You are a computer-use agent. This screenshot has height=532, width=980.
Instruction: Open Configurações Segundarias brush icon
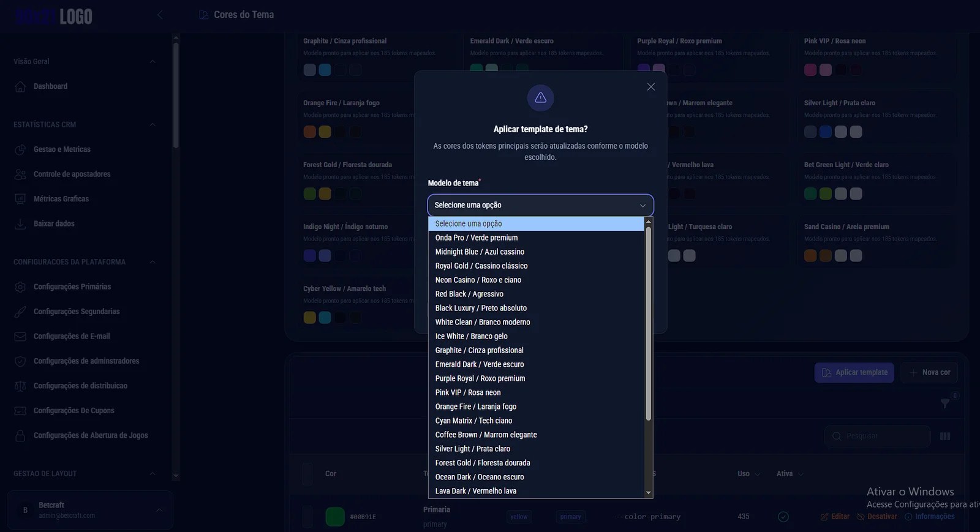[x=20, y=312]
